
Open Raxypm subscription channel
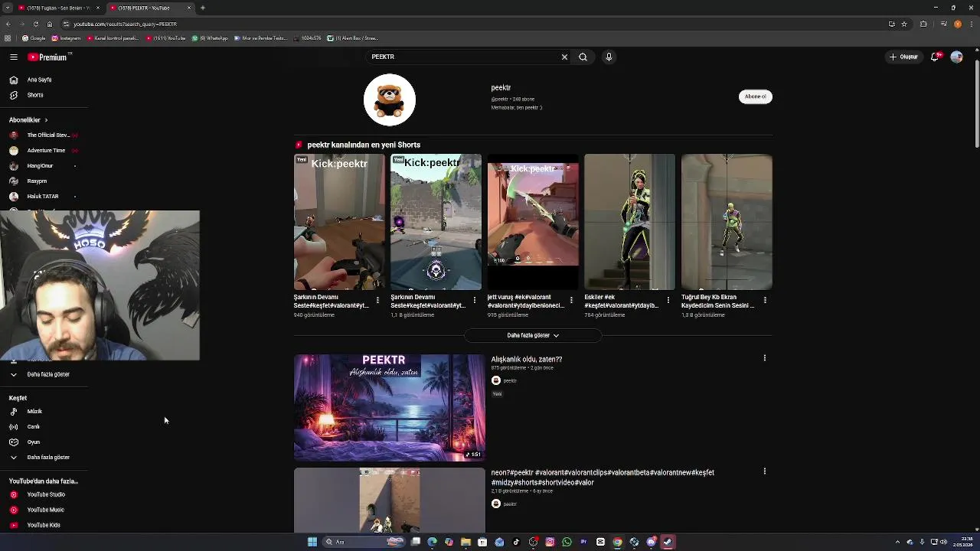click(x=37, y=181)
